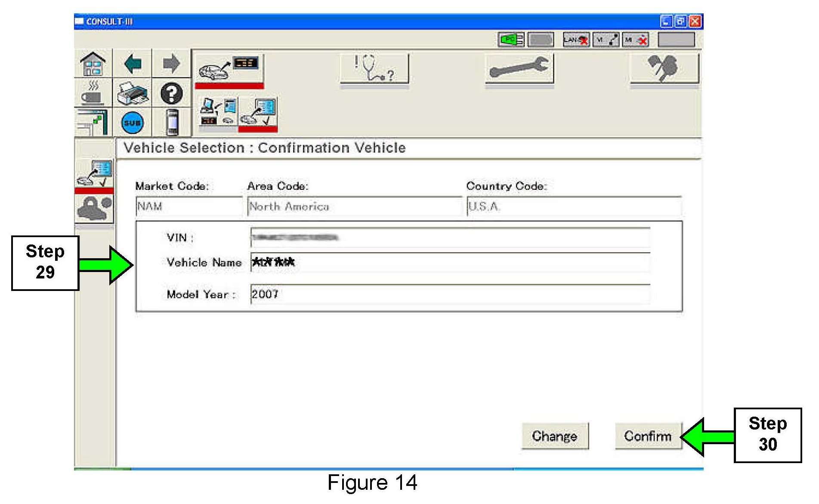Click the blue SUB icon
This screenshot has height=504, width=819.
pyautogui.click(x=133, y=123)
